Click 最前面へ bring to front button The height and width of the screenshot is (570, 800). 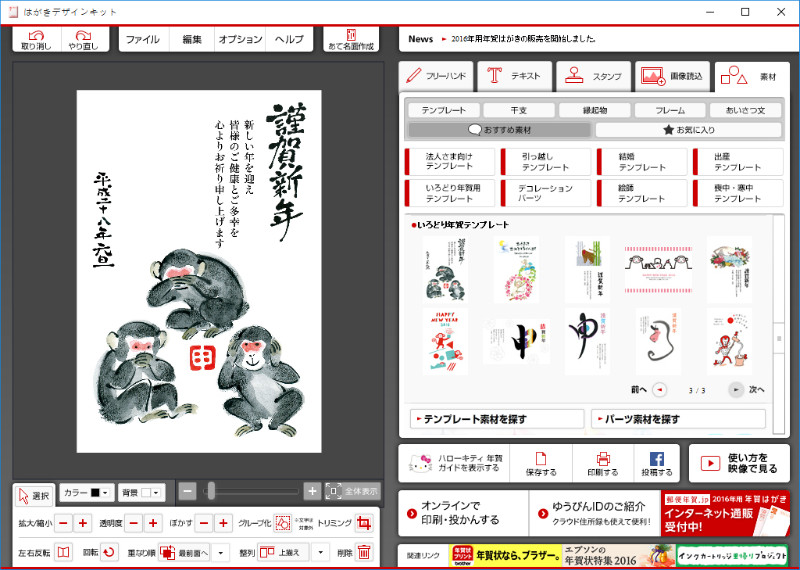point(184,552)
